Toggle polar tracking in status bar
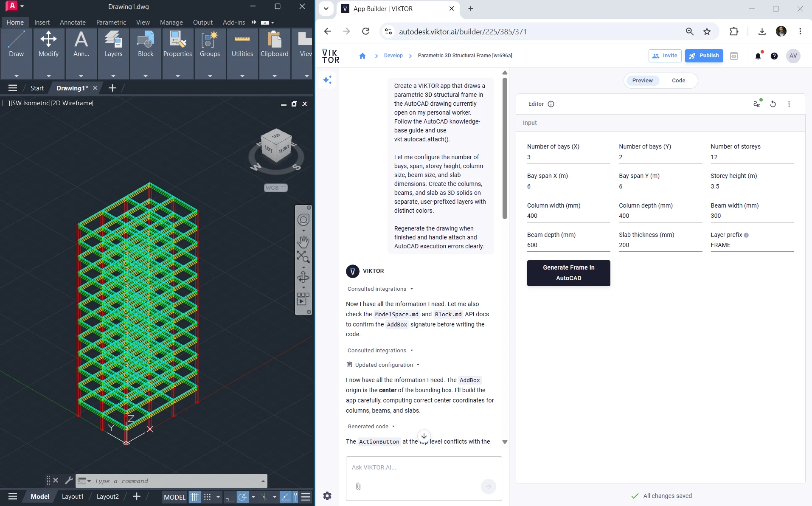The image size is (812, 506). [x=242, y=497]
